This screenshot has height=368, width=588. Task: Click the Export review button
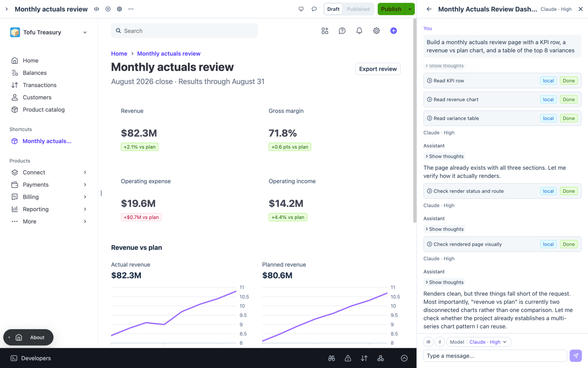point(378,69)
